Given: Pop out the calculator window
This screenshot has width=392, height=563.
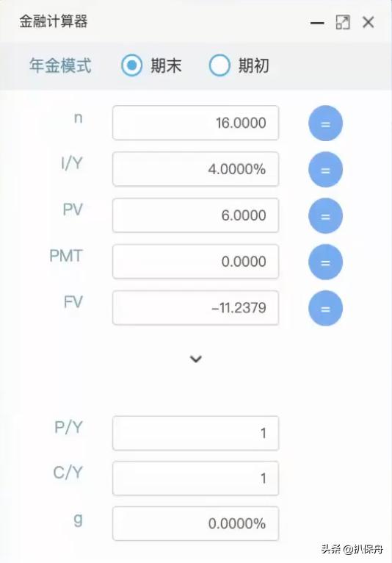Looking at the screenshot, I should 343,22.
